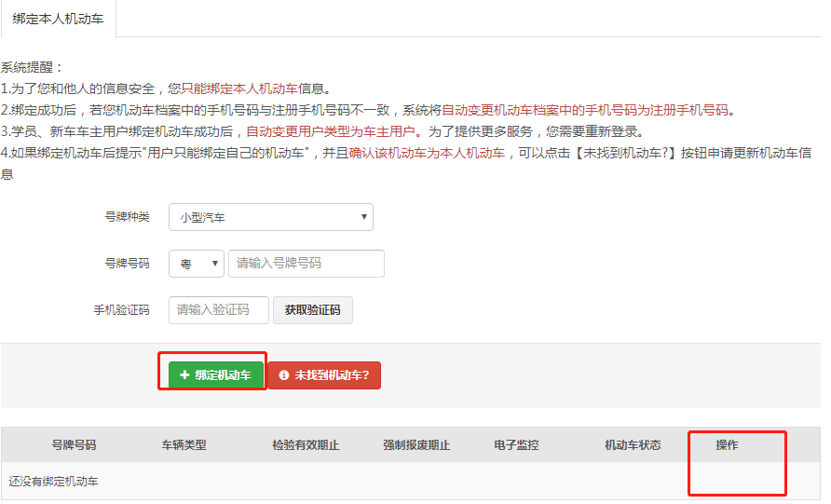Click red text 确认该机动车为本人机动车
Screen dimensions: 831x504
[428, 153]
